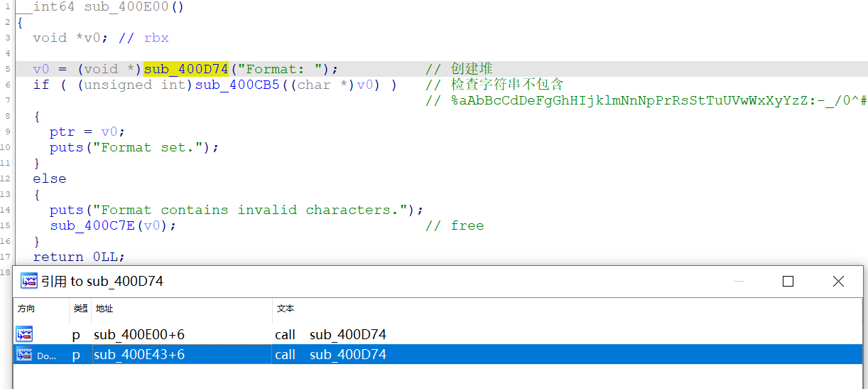Jump to highlighted sub_400D74 call in code
This screenshot has height=389, width=868.
point(185,69)
